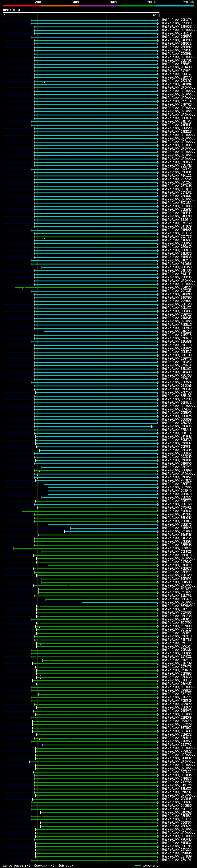Select UniRef100_Q03940 entry
Screen dimensions: 197x868
(176, 491)
